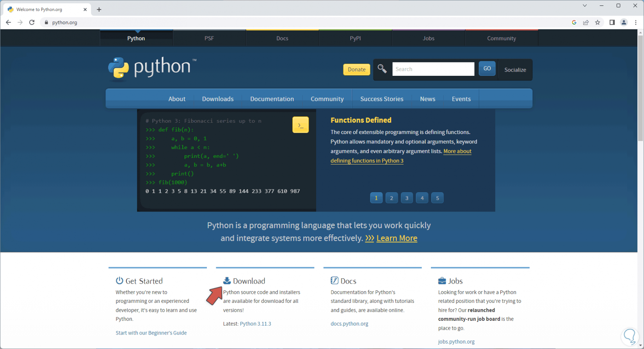This screenshot has height=349, width=644.
Task: Click the Google icon in address bar
Action: pyautogui.click(x=574, y=22)
